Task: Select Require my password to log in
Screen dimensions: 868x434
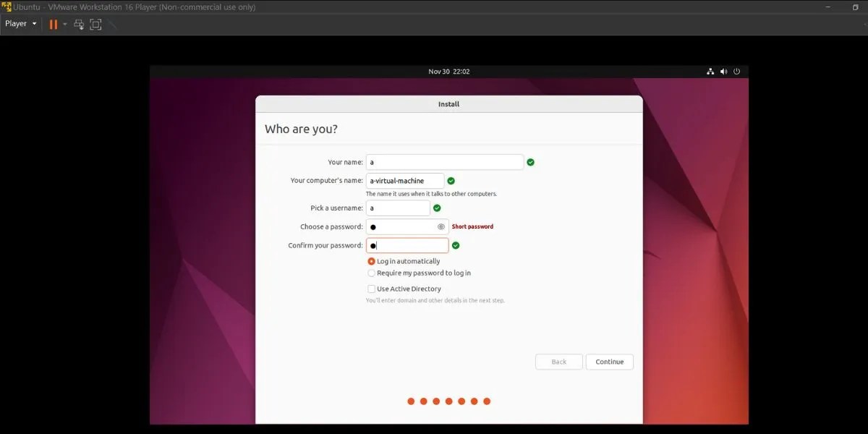Action: coord(371,273)
